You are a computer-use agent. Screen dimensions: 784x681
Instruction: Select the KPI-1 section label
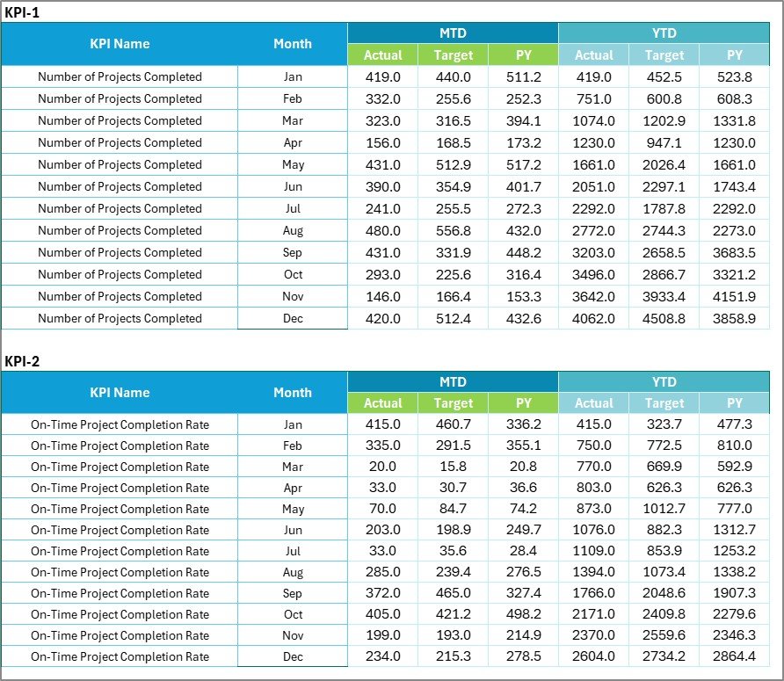click(21, 12)
